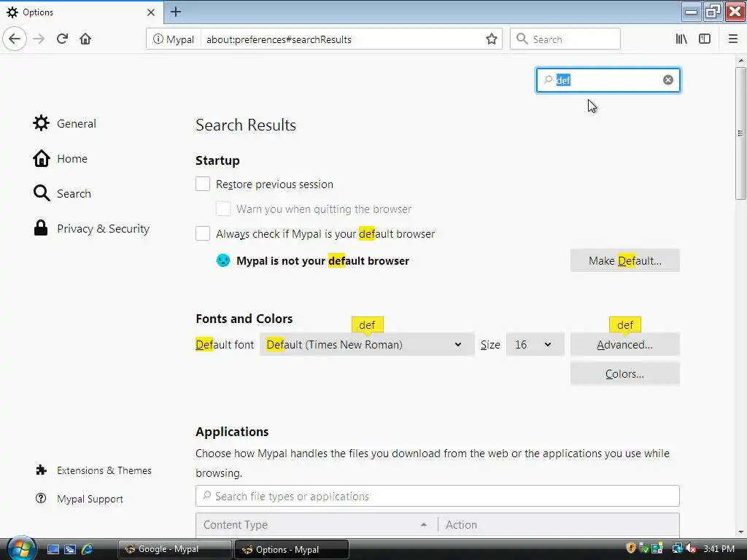Screen dimensions: 747x560
Task: Click the taskbar clock showing 3:41 PM
Action: 719,548
